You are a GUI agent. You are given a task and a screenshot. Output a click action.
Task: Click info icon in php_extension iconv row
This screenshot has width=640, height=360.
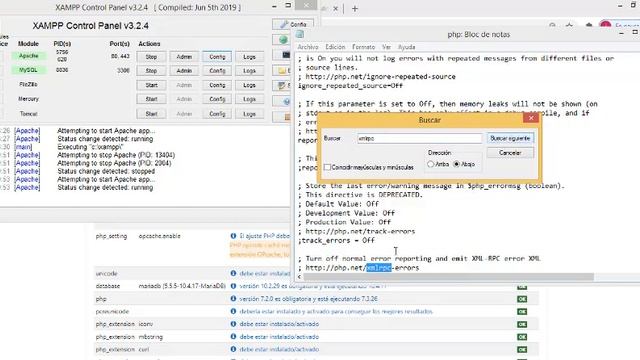click(x=233, y=324)
